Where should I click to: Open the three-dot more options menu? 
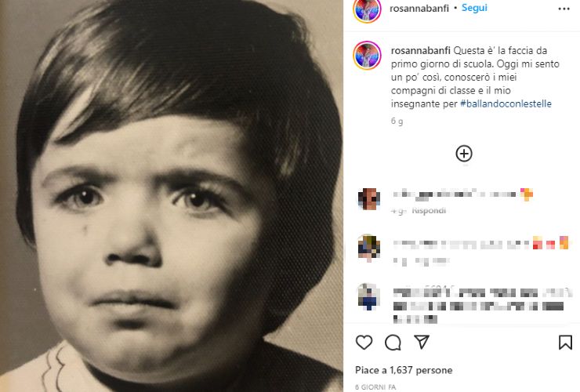coord(564,9)
